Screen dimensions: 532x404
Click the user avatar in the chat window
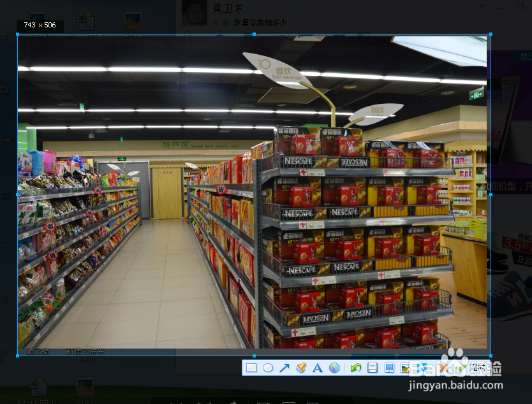click(x=195, y=13)
